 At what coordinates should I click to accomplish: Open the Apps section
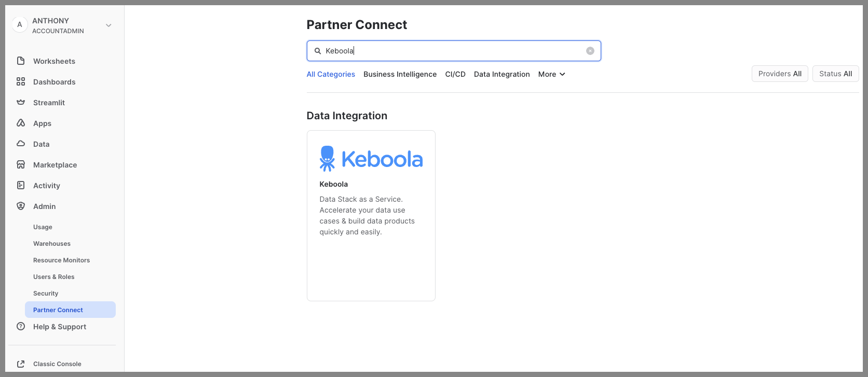click(42, 123)
